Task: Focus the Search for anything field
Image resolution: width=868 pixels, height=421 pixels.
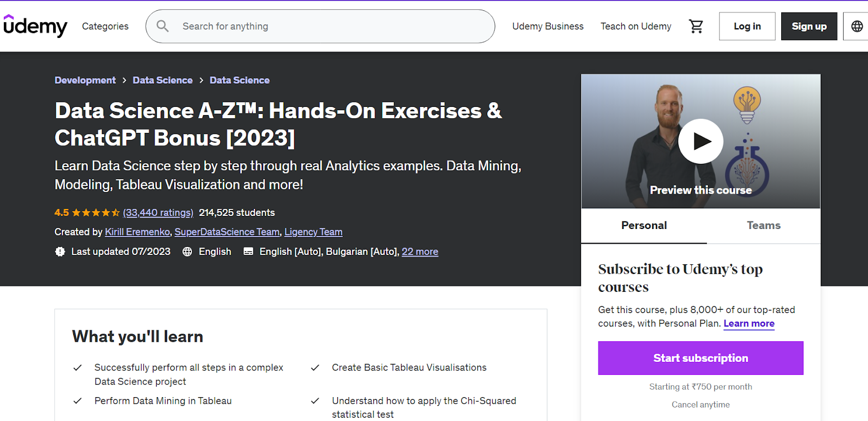Action: 325,26
